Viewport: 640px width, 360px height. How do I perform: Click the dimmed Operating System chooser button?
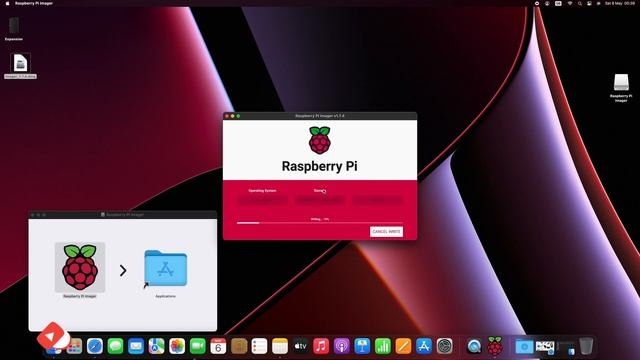click(262, 200)
